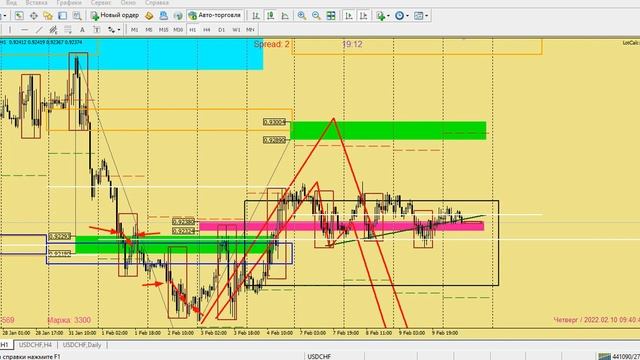The width and height of the screenshot is (640, 360).
Task: Toggle chart auto scroll
Action: point(349,16)
